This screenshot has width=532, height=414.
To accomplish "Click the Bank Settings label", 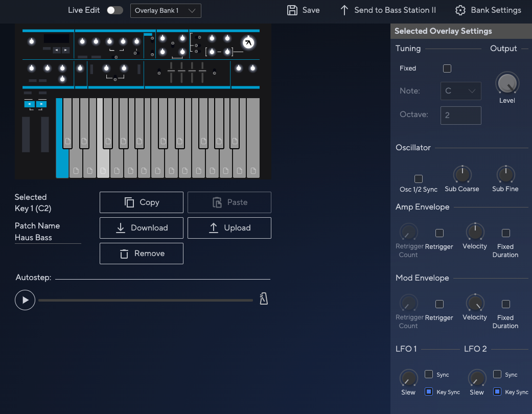I will [x=496, y=10].
